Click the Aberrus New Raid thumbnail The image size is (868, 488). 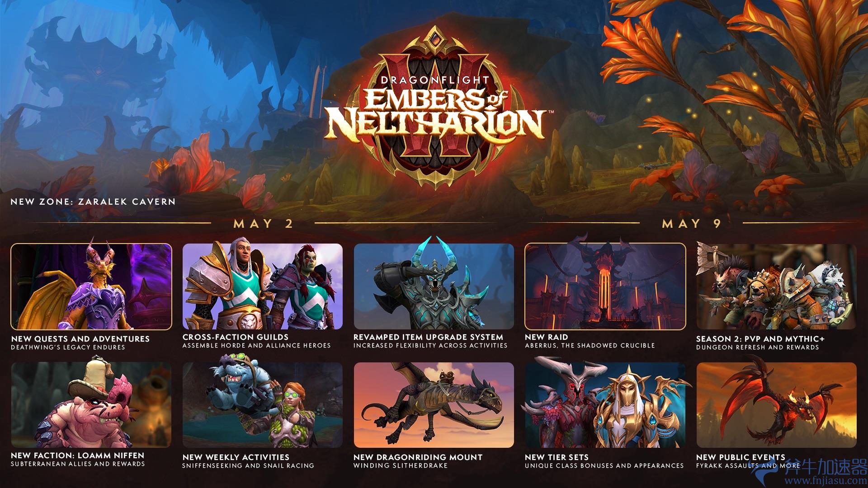coord(605,286)
